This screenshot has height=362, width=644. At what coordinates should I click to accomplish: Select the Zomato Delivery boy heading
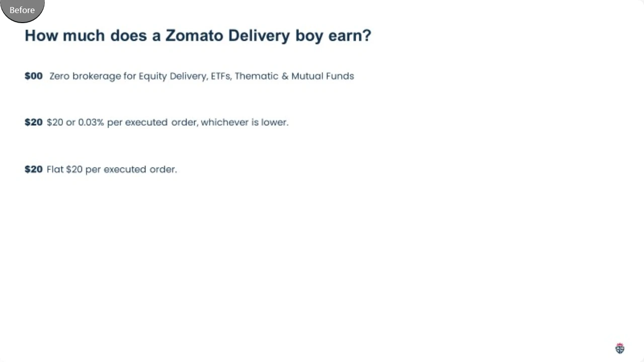pos(198,36)
